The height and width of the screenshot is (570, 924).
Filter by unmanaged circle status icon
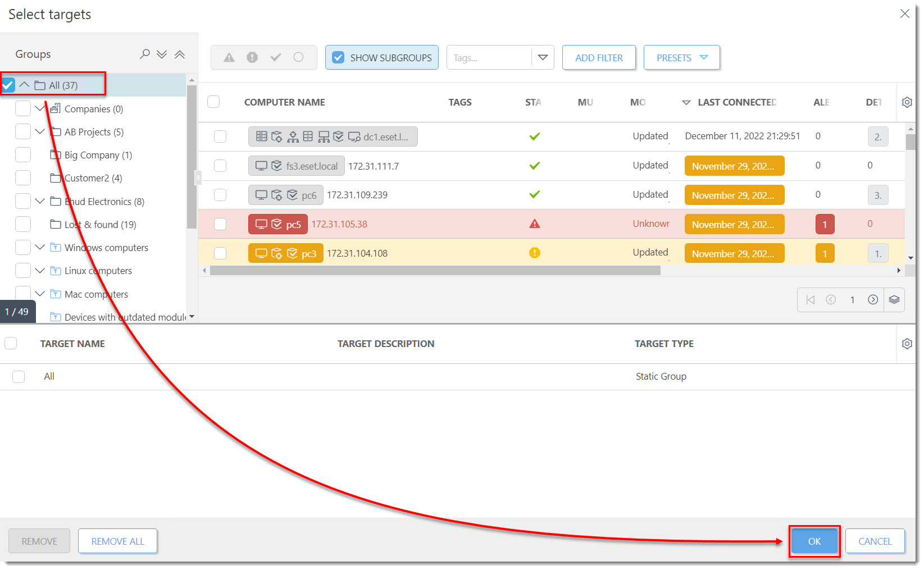click(x=298, y=57)
